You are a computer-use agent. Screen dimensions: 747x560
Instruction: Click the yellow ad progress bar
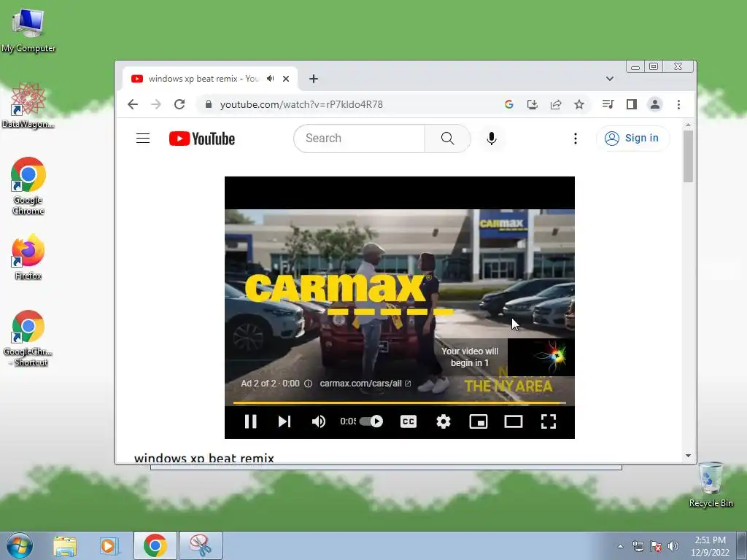click(399, 402)
